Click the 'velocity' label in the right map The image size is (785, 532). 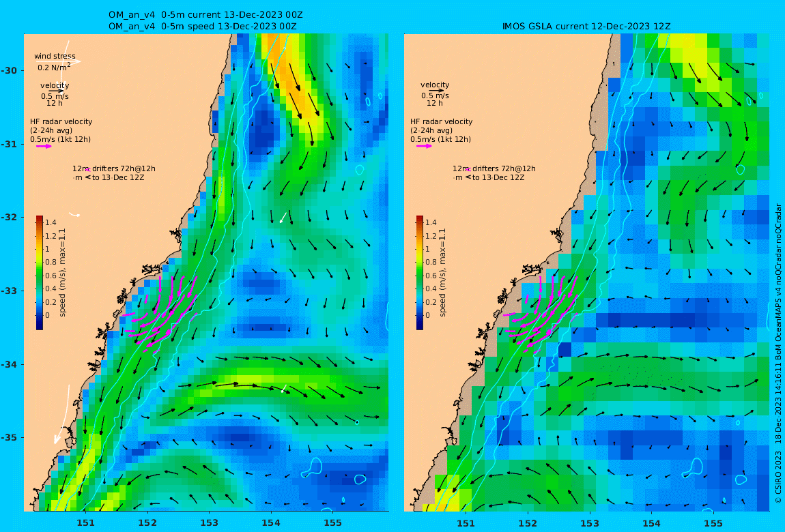click(x=435, y=85)
